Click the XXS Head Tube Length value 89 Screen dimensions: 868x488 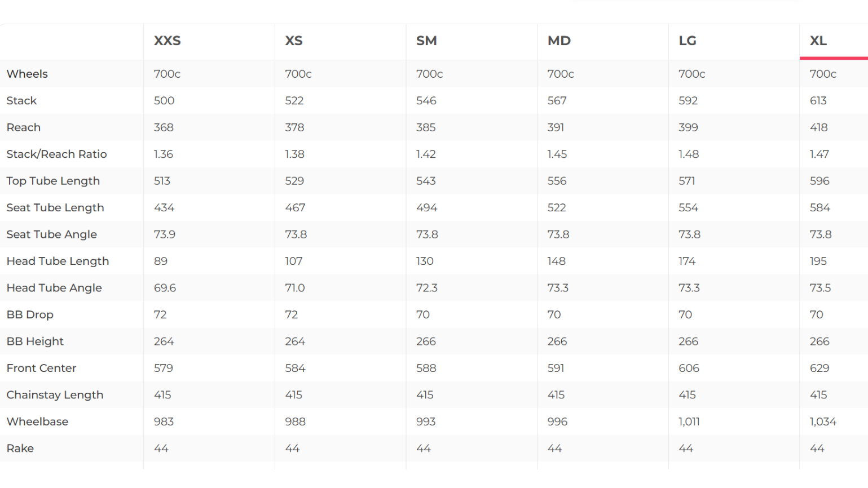click(x=161, y=261)
